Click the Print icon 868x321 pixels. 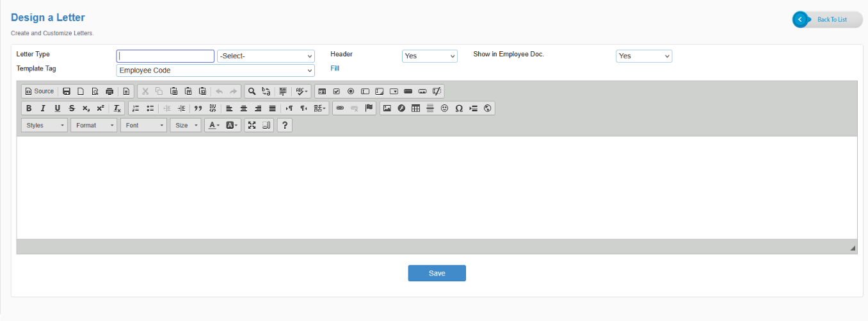[x=109, y=92]
